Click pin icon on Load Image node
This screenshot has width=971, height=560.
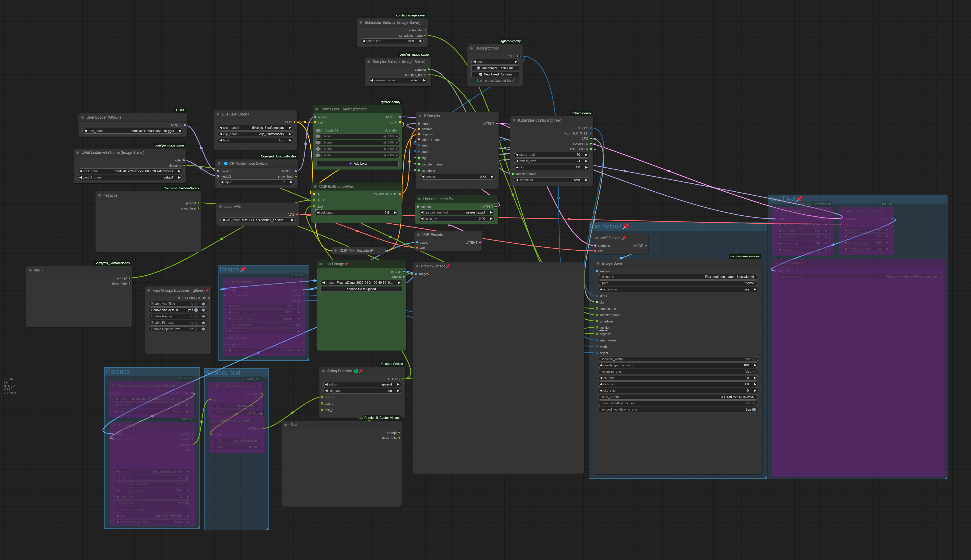[346, 264]
